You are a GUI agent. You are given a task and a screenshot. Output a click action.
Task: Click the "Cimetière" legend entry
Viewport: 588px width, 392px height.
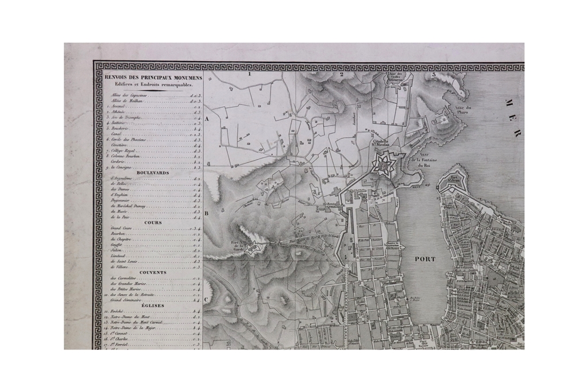click(156, 145)
